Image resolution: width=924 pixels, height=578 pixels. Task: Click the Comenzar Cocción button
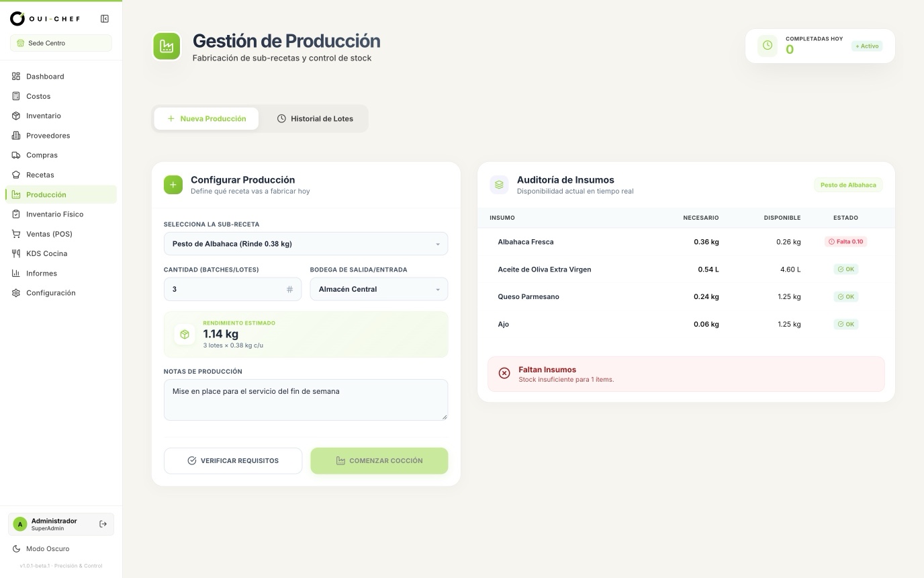point(379,461)
